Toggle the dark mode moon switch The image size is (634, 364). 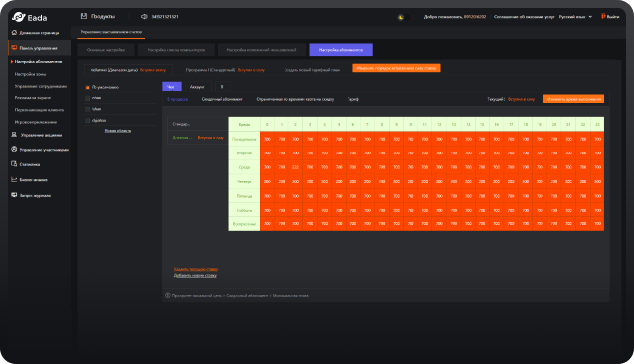click(403, 17)
